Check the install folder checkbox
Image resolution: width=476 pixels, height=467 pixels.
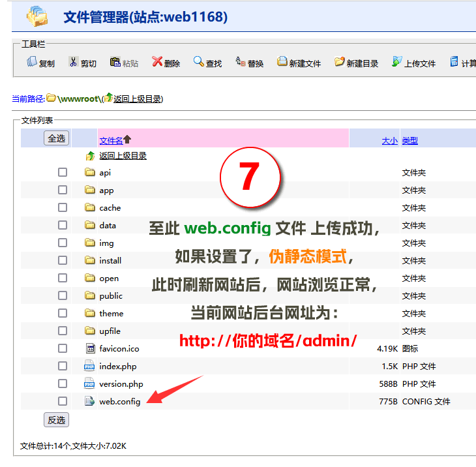(63, 260)
